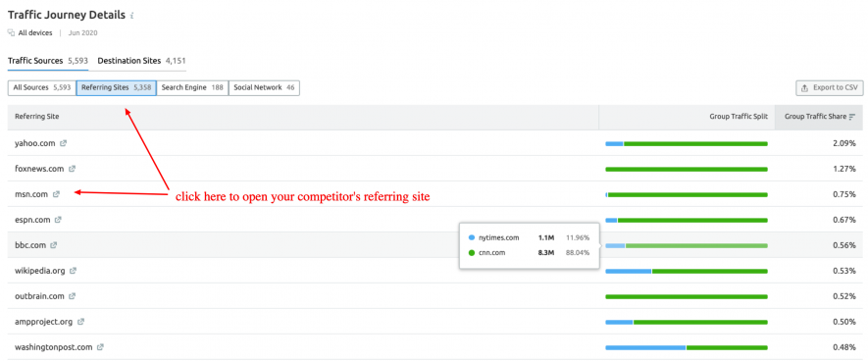868x361 pixels.
Task: Click the 0.67% share value
Action: point(844,220)
